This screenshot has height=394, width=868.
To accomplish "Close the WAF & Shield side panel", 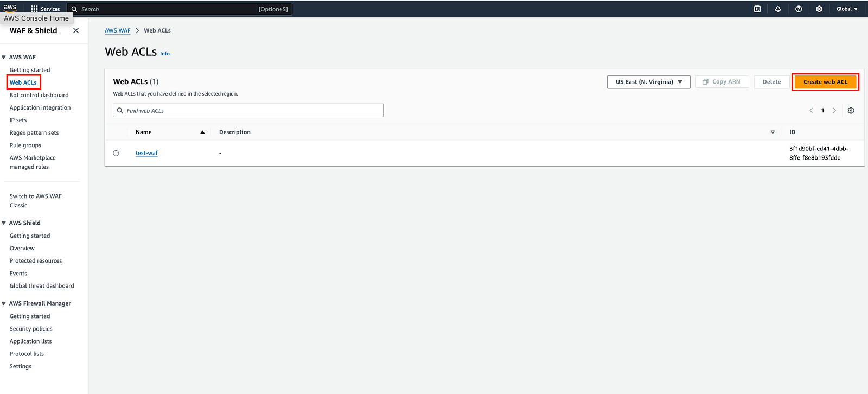I will coord(76,31).
